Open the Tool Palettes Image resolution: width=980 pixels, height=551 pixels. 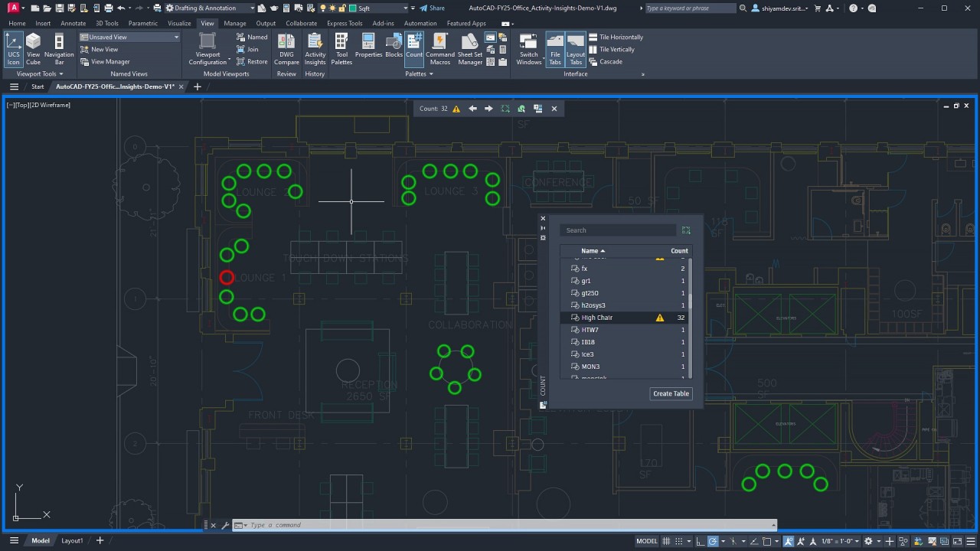pos(341,48)
